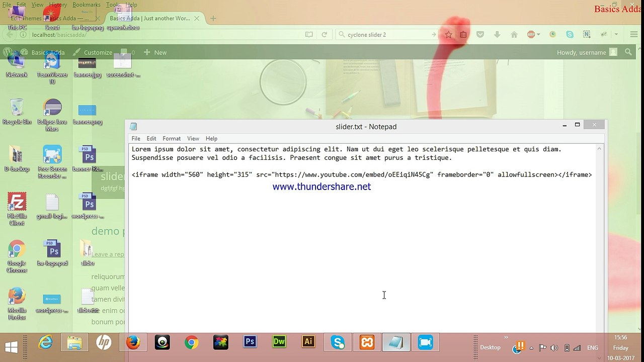Select the ba-logo.psd file on desktop

52,253
